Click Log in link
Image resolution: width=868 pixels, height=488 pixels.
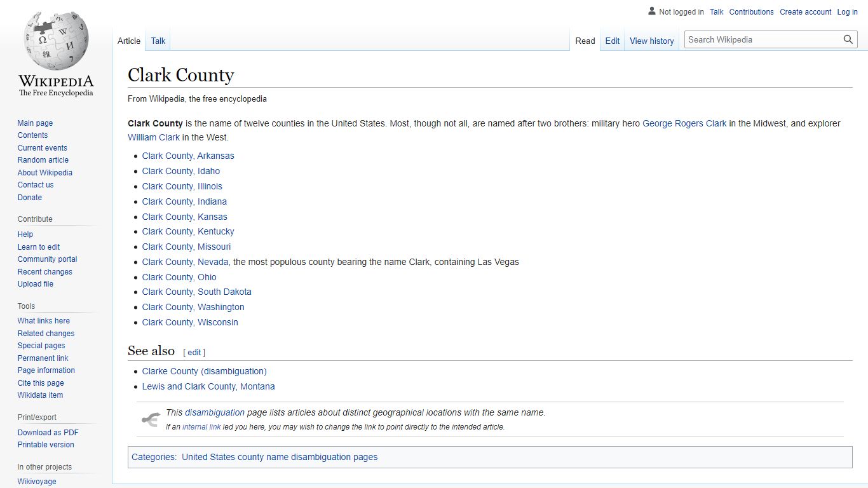coord(848,12)
